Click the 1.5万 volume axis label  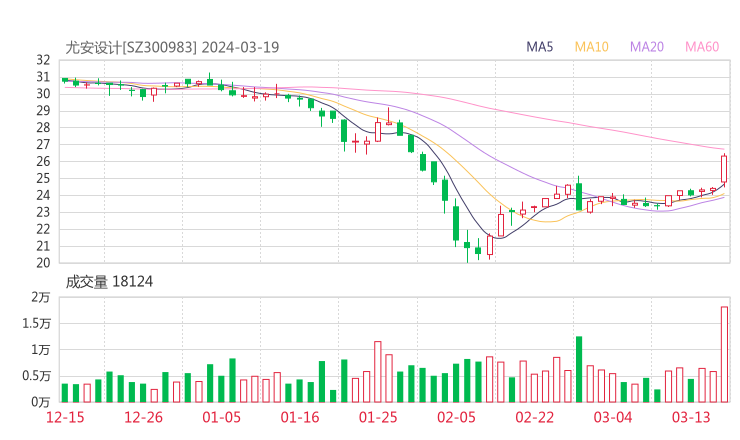click(36, 323)
